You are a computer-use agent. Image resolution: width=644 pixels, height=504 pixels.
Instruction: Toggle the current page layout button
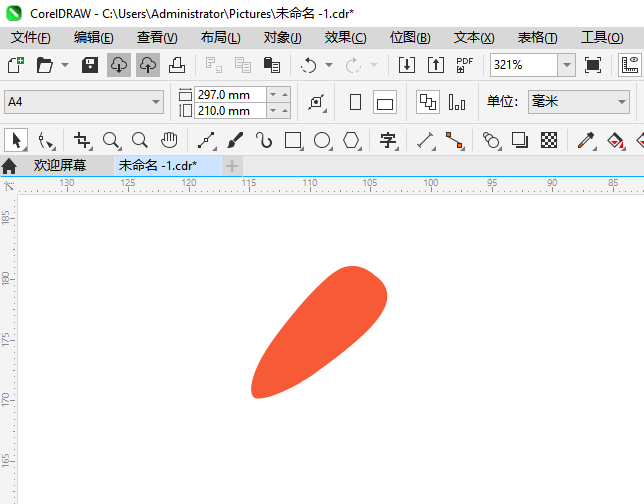[457, 102]
